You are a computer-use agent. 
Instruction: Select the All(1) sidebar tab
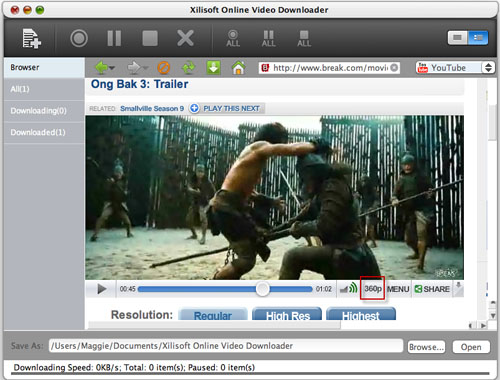(x=44, y=89)
